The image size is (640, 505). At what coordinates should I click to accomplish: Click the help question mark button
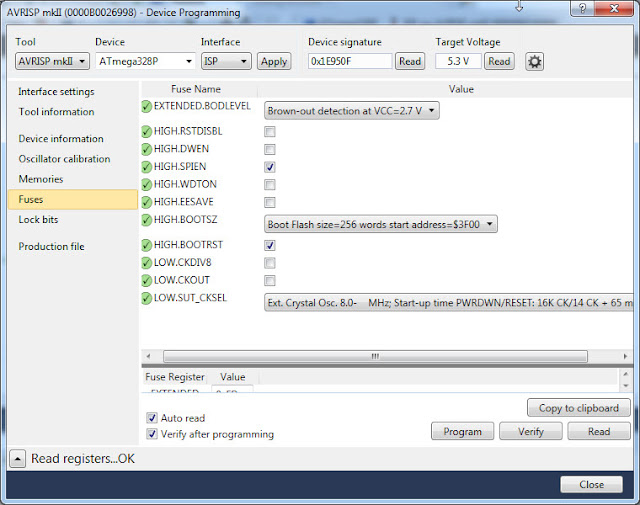[582, 8]
